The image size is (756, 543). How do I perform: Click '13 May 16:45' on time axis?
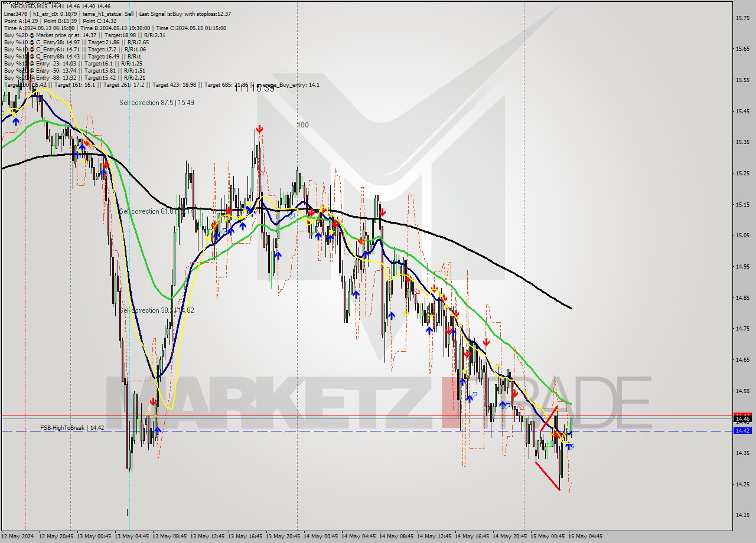(245, 537)
